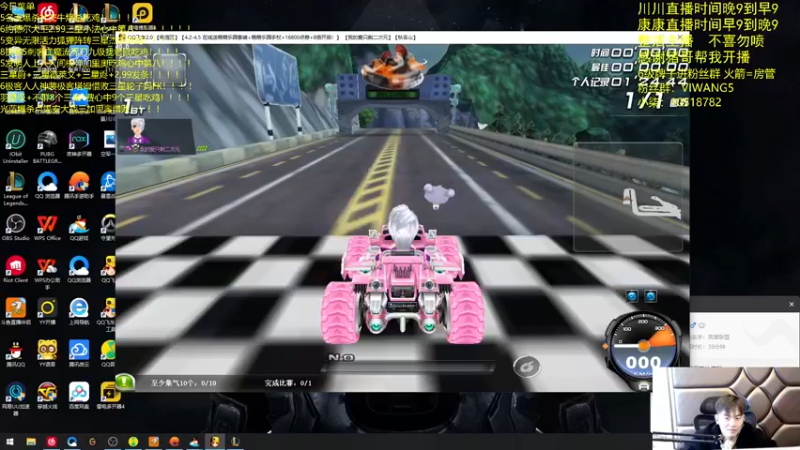Launch the YY开播 desktop icon
The width and height of the screenshot is (800, 450).
tap(47, 311)
